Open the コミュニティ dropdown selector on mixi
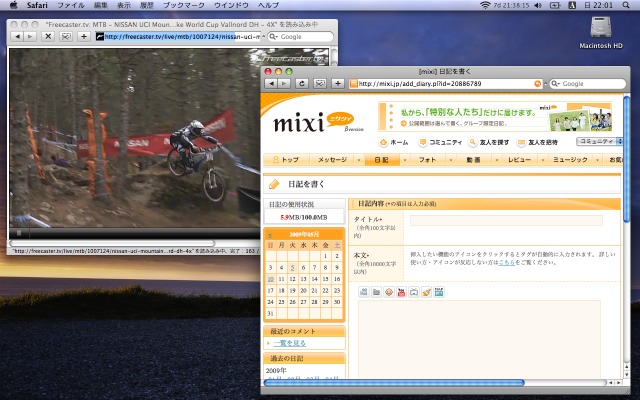640x400 pixels. point(599,141)
